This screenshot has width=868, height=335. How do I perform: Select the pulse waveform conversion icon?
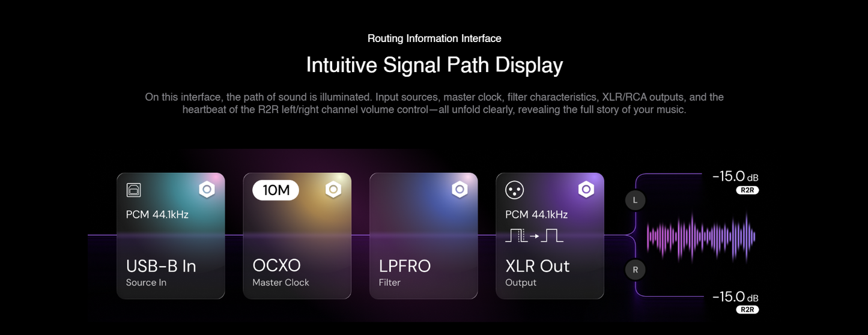[534, 236]
